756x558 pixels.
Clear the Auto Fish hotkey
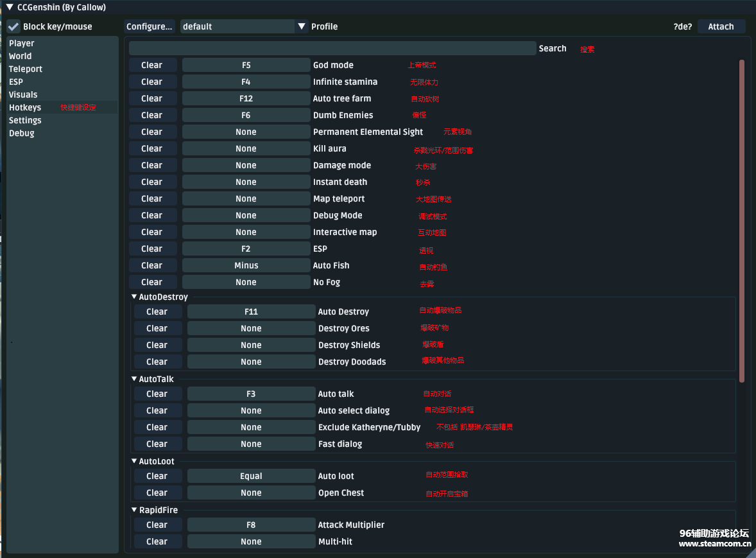[x=152, y=266]
